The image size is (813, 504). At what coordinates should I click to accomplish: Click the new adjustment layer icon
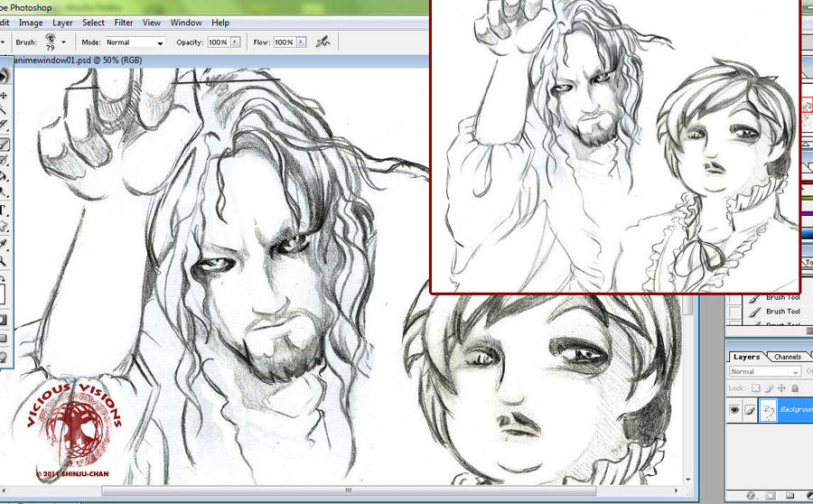808,495
